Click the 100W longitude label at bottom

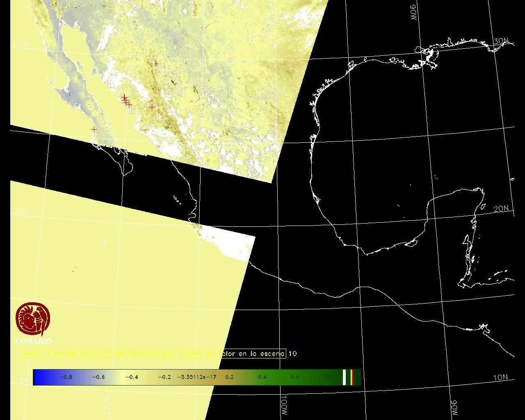click(284, 405)
